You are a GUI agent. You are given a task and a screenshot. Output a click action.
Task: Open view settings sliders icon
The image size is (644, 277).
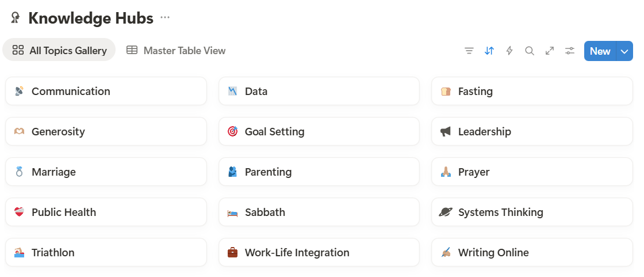pyautogui.click(x=570, y=51)
